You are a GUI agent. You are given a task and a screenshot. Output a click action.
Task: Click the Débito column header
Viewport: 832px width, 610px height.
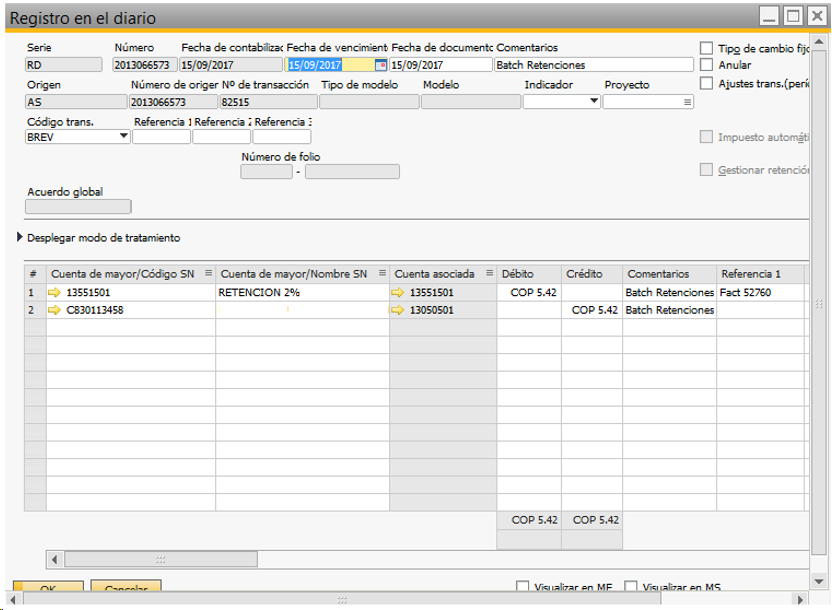529,273
